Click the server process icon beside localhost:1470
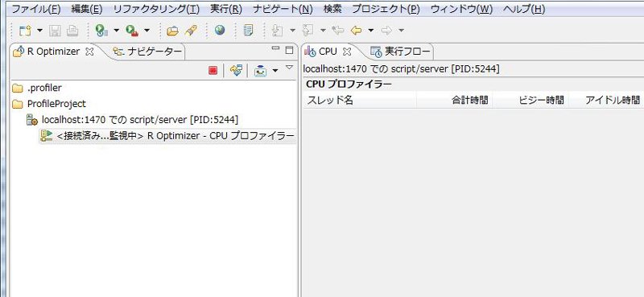 click(32, 120)
